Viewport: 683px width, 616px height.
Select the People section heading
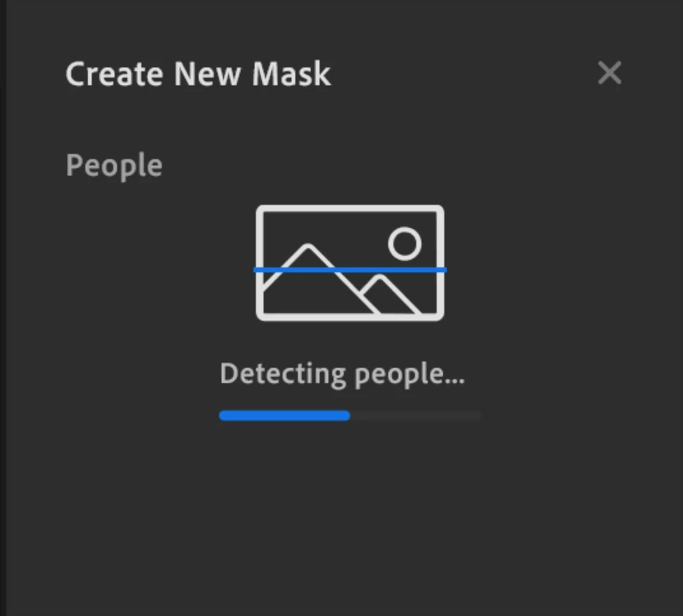[x=114, y=165]
